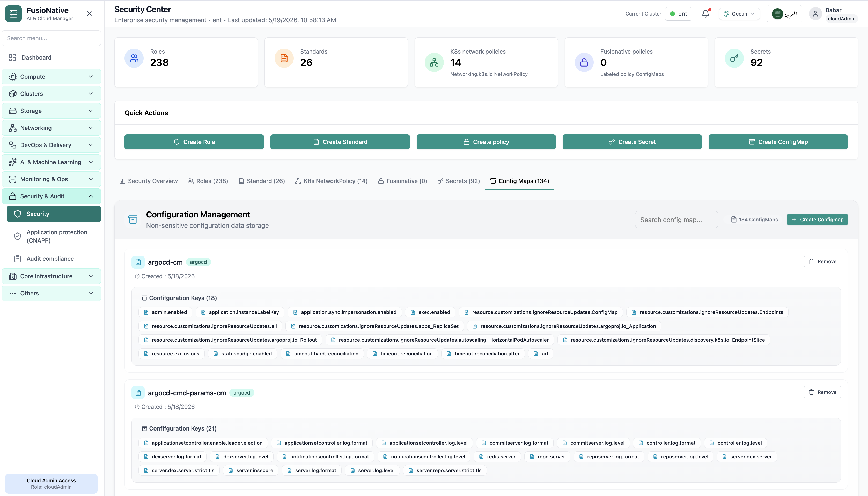Click the Create ConfigMap quick action
Screen dimensions: 868x496
pyautogui.click(x=778, y=142)
